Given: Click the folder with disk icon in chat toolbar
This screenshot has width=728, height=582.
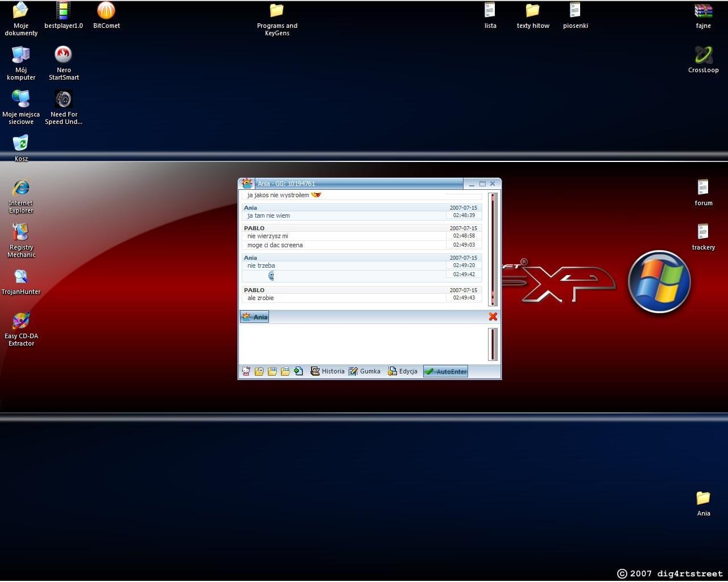Looking at the screenshot, I should pyautogui.click(x=272, y=371).
